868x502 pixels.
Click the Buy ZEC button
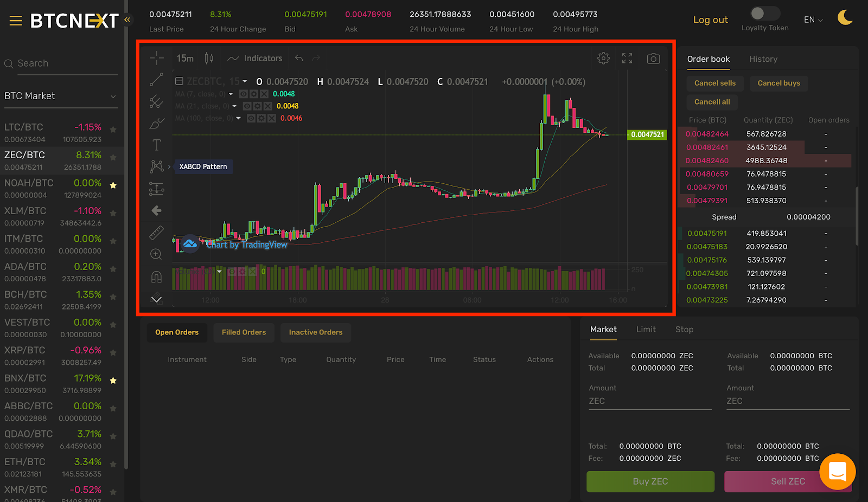650,481
